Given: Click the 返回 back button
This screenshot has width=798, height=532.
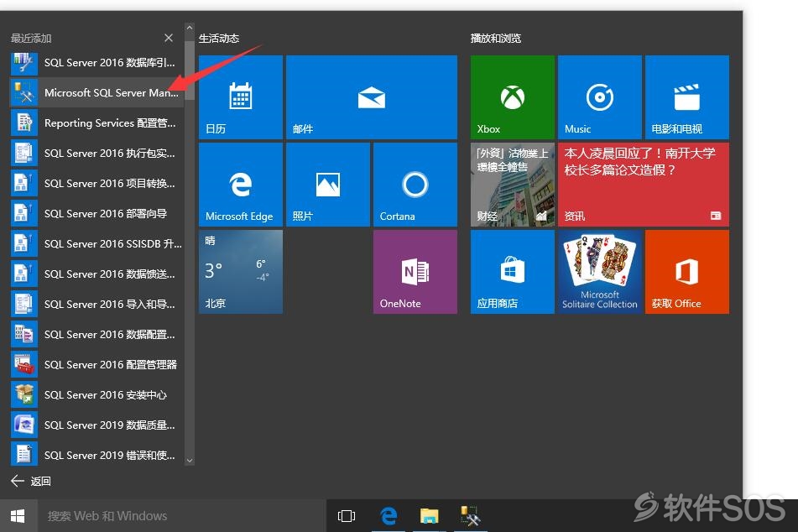Looking at the screenshot, I should [x=30, y=481].
